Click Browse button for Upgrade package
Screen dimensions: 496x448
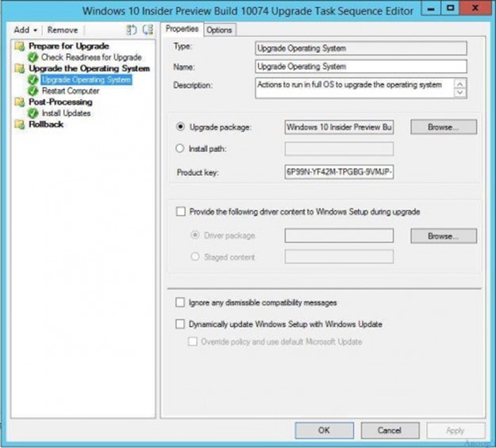click(x=444, y=127)
